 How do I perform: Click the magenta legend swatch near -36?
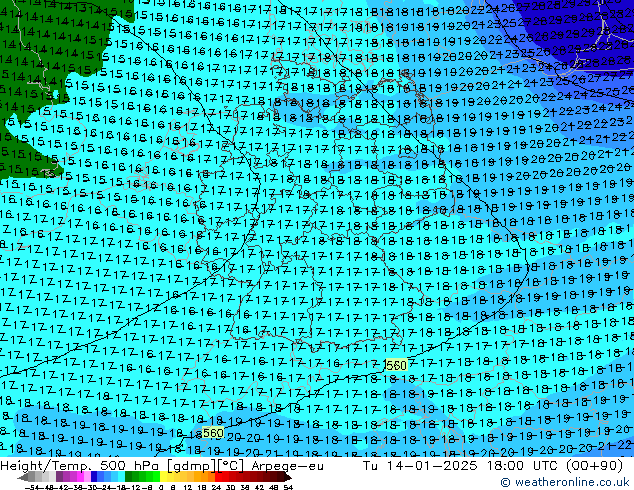coord(80,476)
